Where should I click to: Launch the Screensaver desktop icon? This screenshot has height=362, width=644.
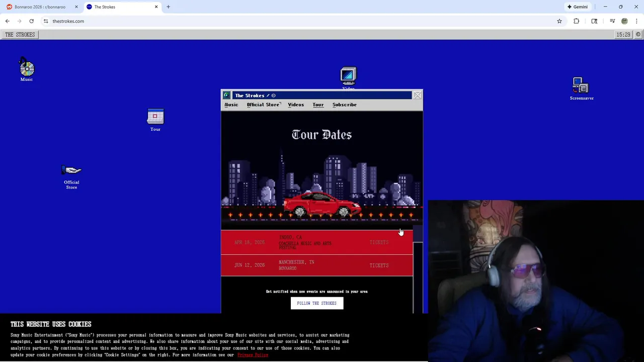(x=582, y=89)
